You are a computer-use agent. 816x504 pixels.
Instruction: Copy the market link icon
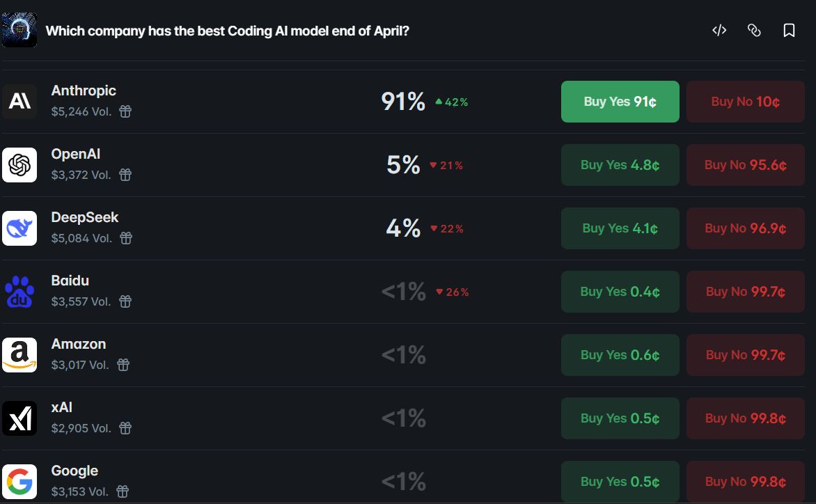point(754,30)
